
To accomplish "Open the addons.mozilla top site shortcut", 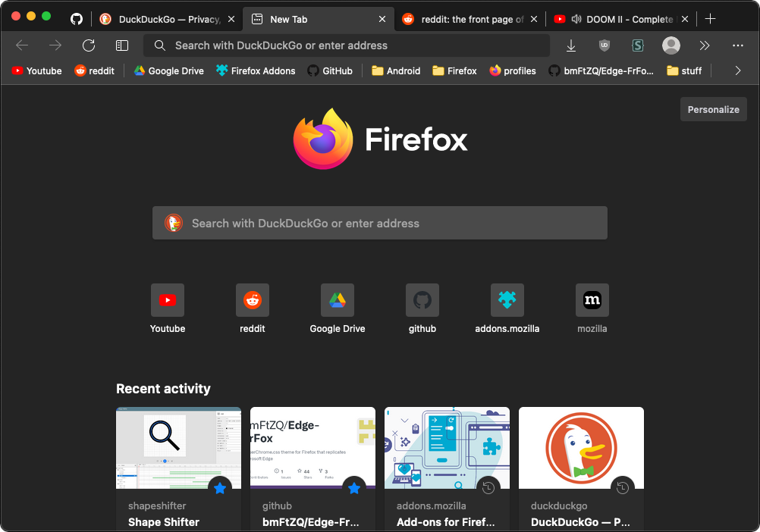I will pos(507,309).
